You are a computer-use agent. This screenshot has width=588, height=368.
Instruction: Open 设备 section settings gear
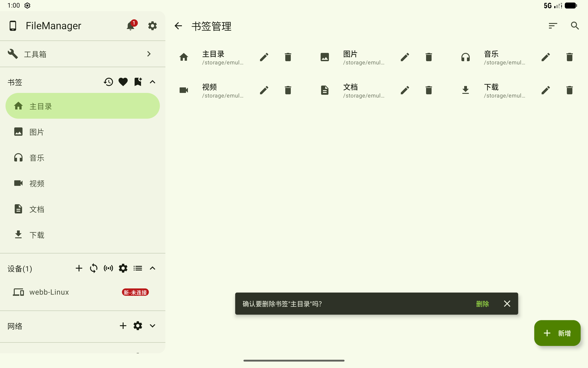(123, 268)
